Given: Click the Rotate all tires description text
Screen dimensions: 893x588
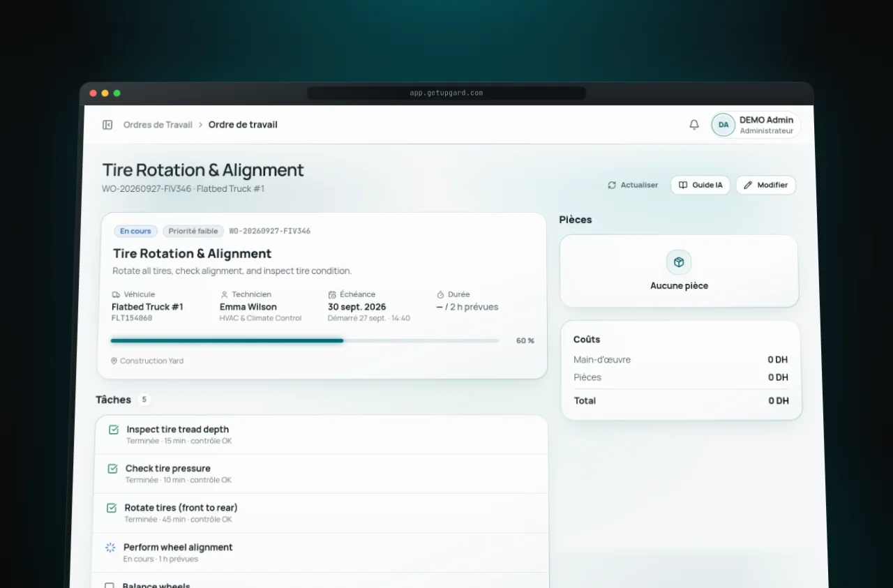Looking at the screenshot, I should [x=232, y=271].
